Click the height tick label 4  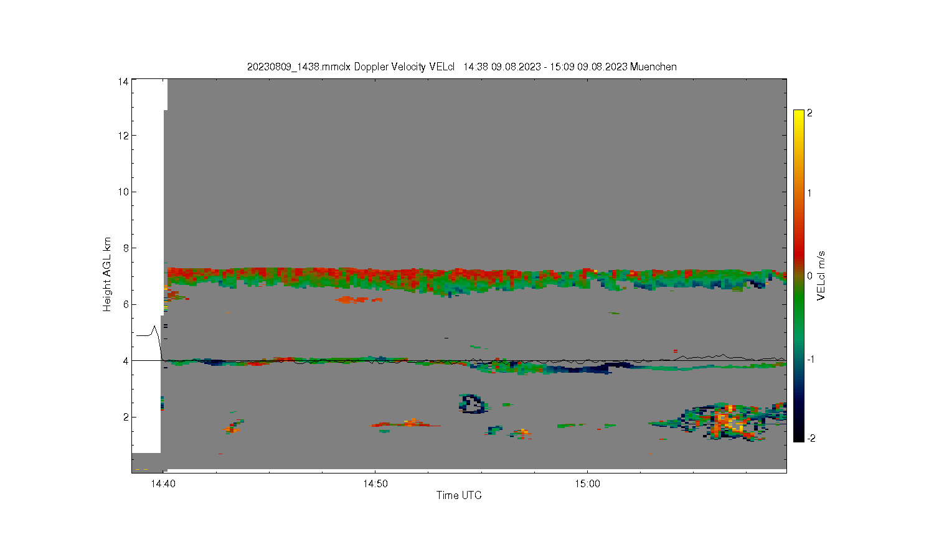click(x=126, y=361)
